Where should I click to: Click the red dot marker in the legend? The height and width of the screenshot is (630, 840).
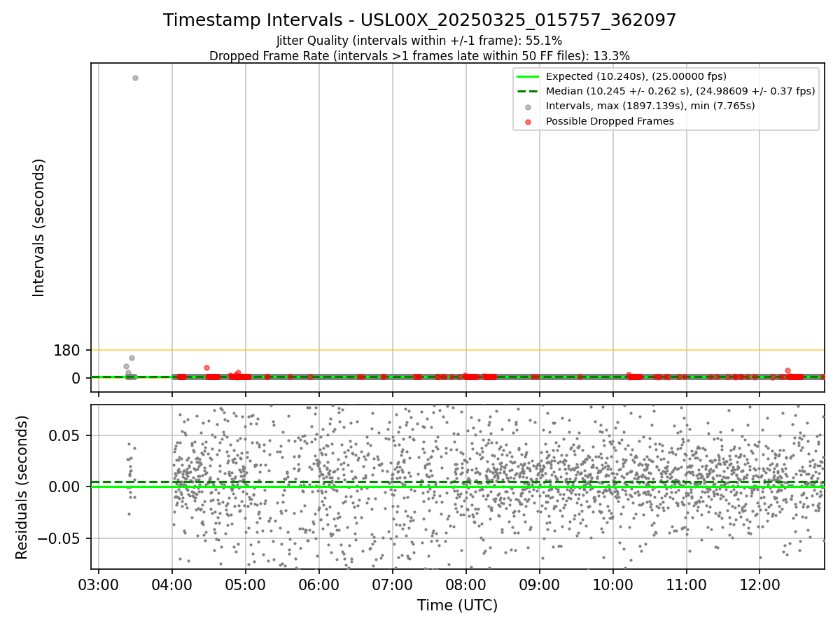point(528,122)
